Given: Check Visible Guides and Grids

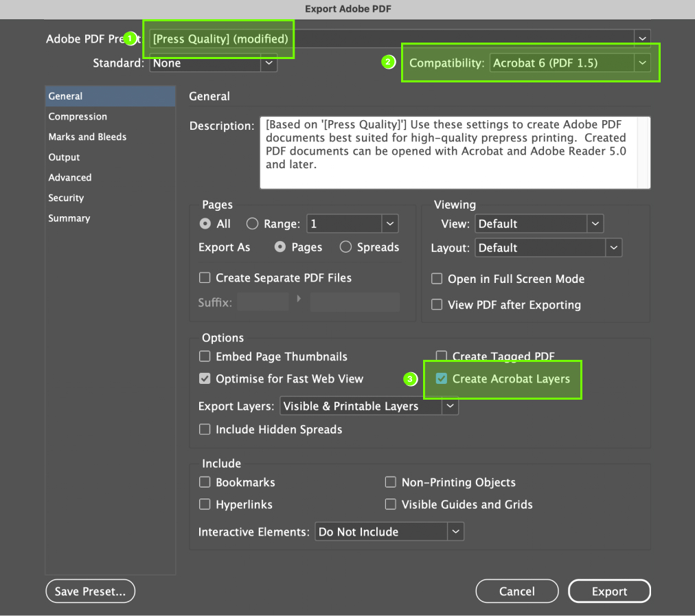Looking at the screenshot, I should coord(391,504).
